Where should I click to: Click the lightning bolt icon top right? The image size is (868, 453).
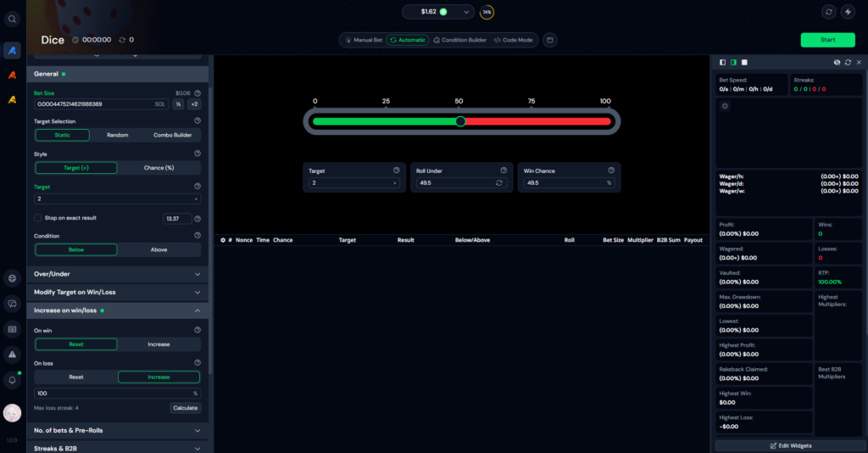pos(848,12)
